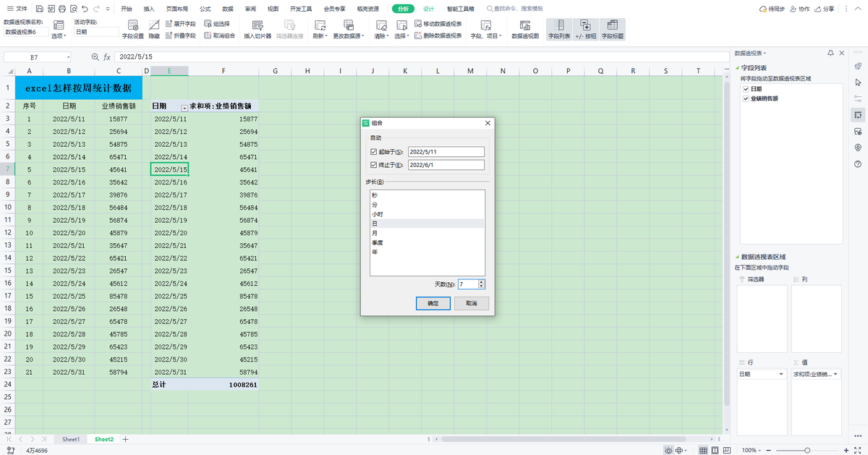Click the zoom slider handle in status bar
Viewport: 868px width, 455px height.
pos(807,450)
